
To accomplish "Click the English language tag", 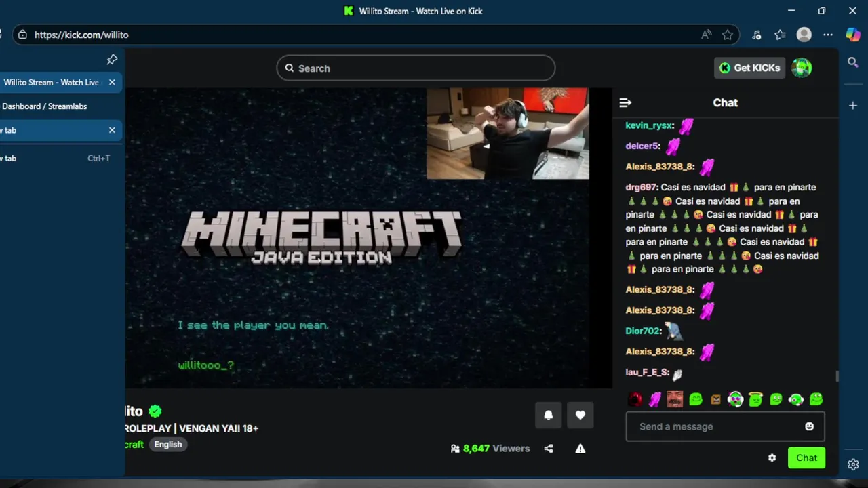I will pyautogui.click(x=168, y=445).
